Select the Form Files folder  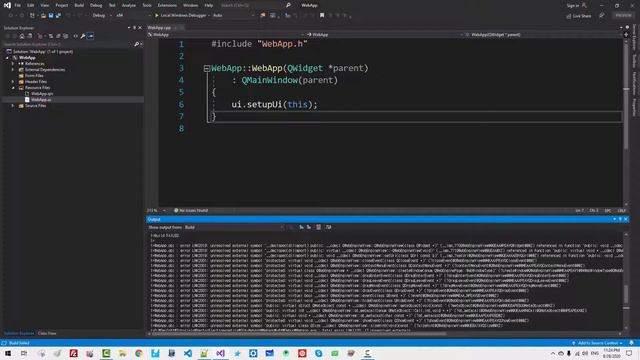click(34, 76)
